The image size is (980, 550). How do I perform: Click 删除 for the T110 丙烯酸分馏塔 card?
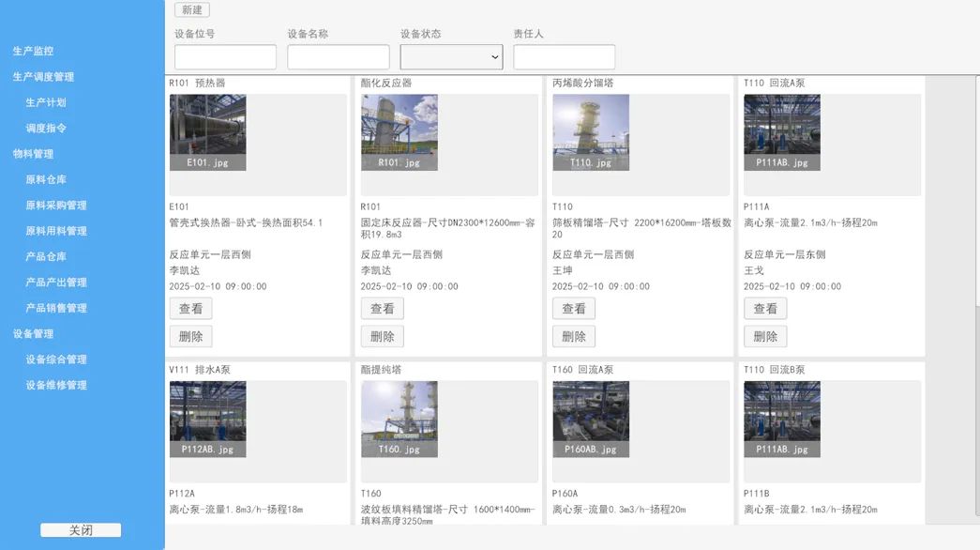click(574, 337)
